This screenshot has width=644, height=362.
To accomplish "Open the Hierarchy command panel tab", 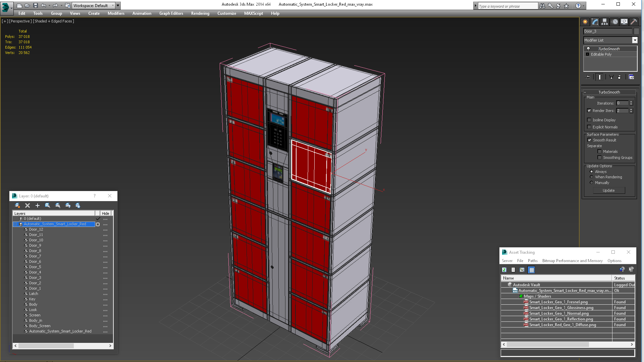I will (604, 22).
